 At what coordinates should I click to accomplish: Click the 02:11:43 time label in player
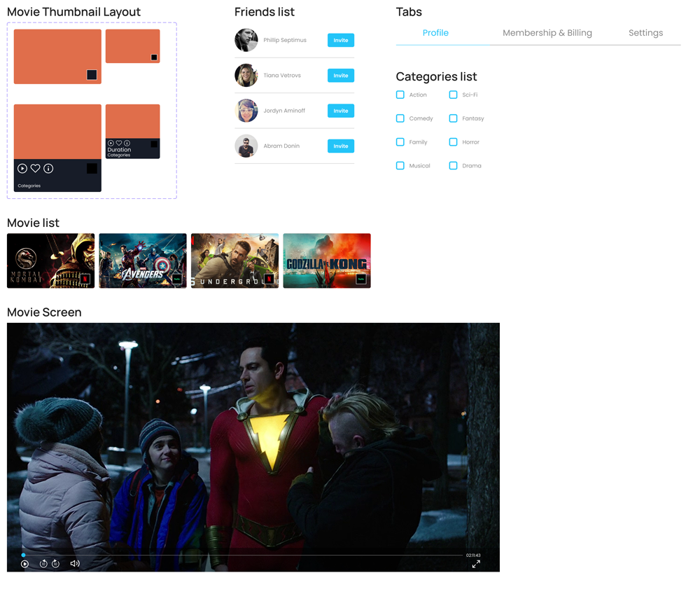[x=473, y=555]
